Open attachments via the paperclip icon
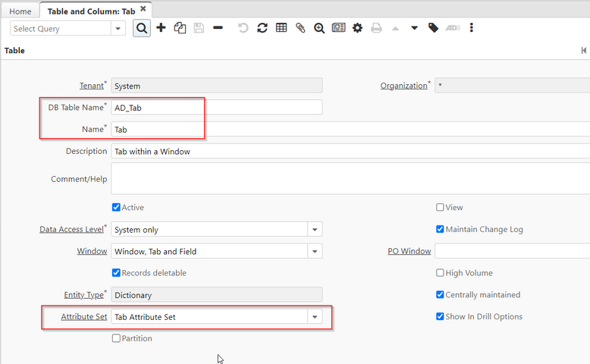Screen dimensions: 590x364 point(300,28)
